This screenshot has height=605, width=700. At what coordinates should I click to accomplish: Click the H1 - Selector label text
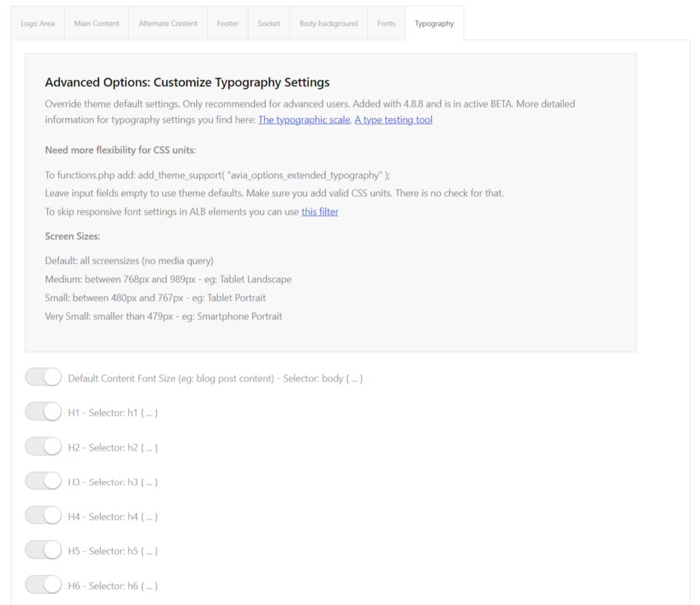point(113,412)
